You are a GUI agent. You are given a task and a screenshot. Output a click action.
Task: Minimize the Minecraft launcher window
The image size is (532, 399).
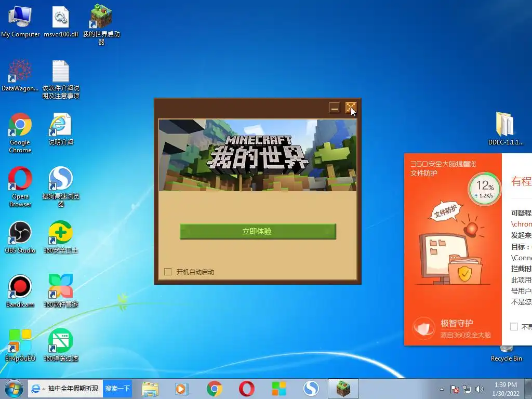[335, 108]
